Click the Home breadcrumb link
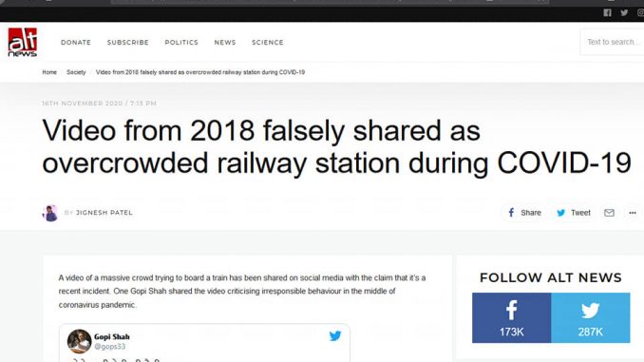This screenshot has width=644, height=362. [x=49, y=72]
